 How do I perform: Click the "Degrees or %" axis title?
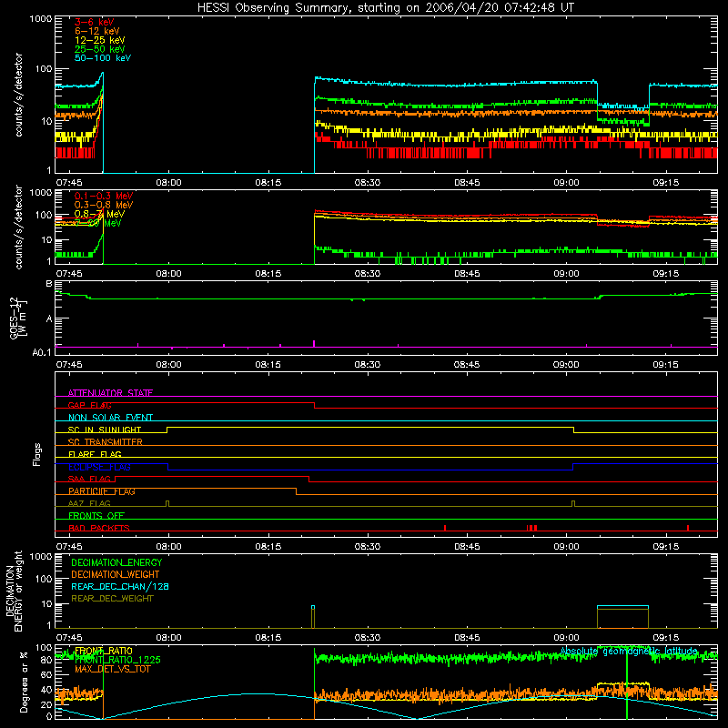pos(24,682)
